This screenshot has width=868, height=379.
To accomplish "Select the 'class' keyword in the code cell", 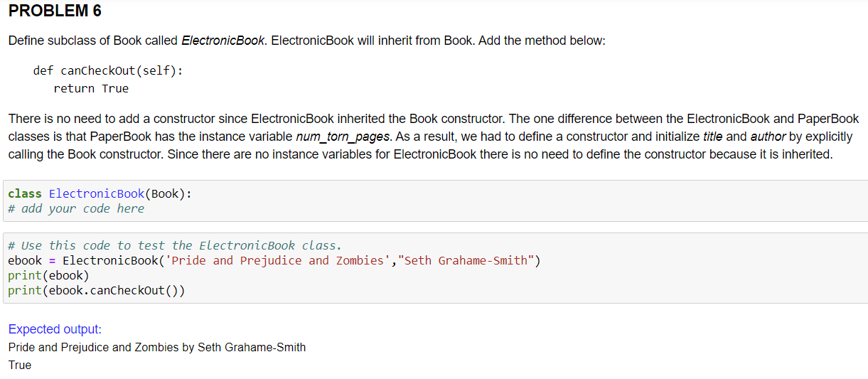I will (x=25, y=193).
